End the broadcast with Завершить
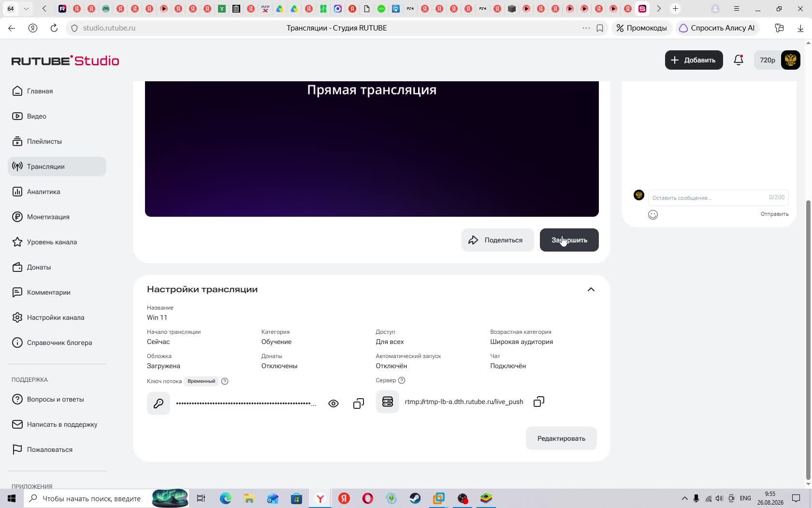The image size is (812, 508). pos(569,240)
